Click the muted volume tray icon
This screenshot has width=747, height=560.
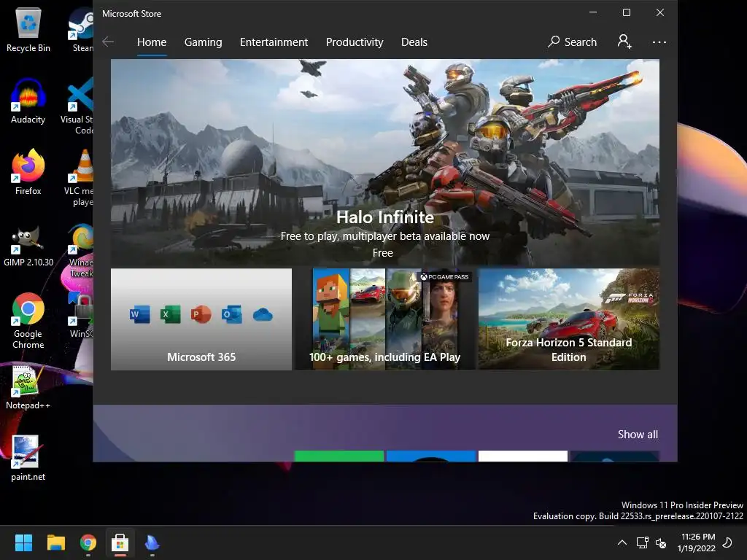coord(661,542)
